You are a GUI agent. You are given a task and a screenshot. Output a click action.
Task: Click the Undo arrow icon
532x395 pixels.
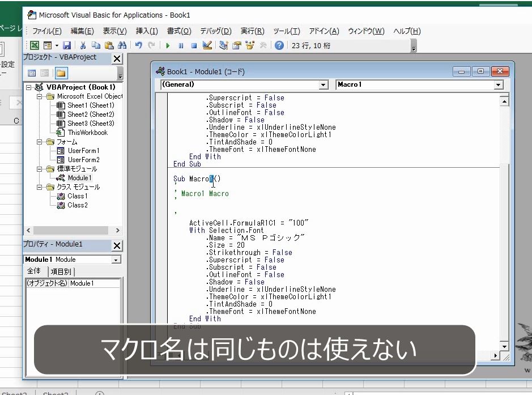(x=138, y=45)
